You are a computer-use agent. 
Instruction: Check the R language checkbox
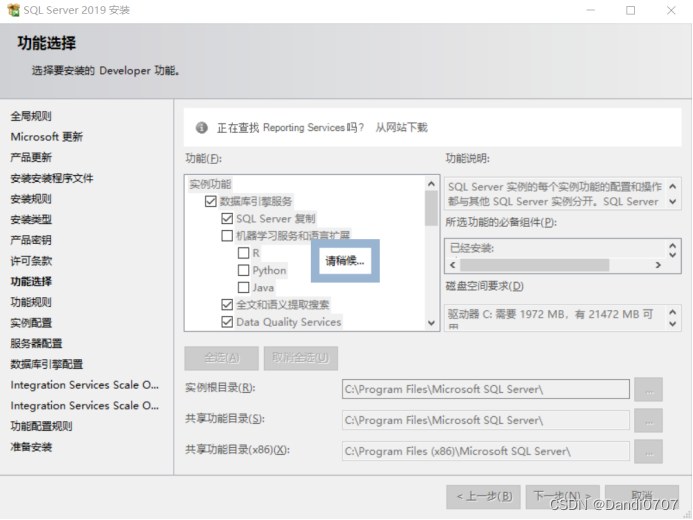coord(243,253)
